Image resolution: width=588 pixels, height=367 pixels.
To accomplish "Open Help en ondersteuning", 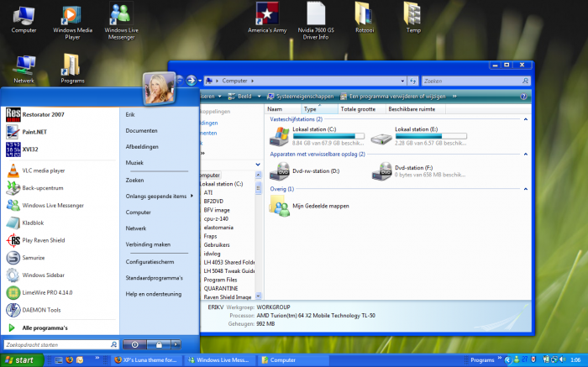I will pyautogui.click(x=154, y=294).
